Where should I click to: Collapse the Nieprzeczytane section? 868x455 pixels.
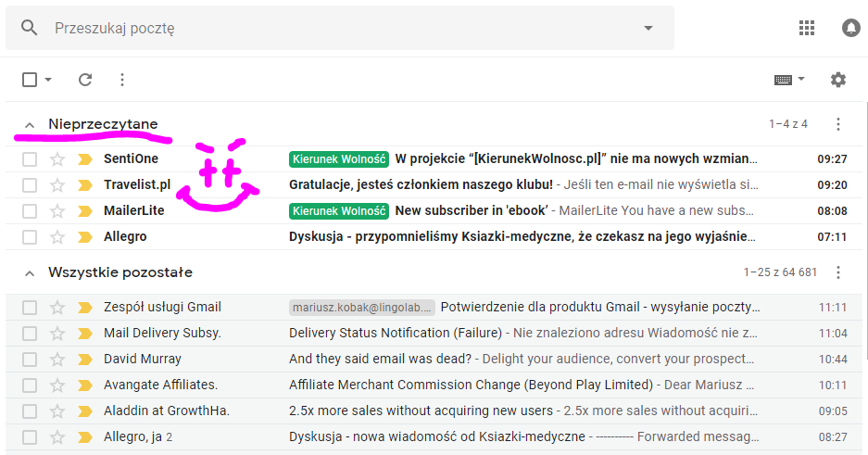coord(30,125)
